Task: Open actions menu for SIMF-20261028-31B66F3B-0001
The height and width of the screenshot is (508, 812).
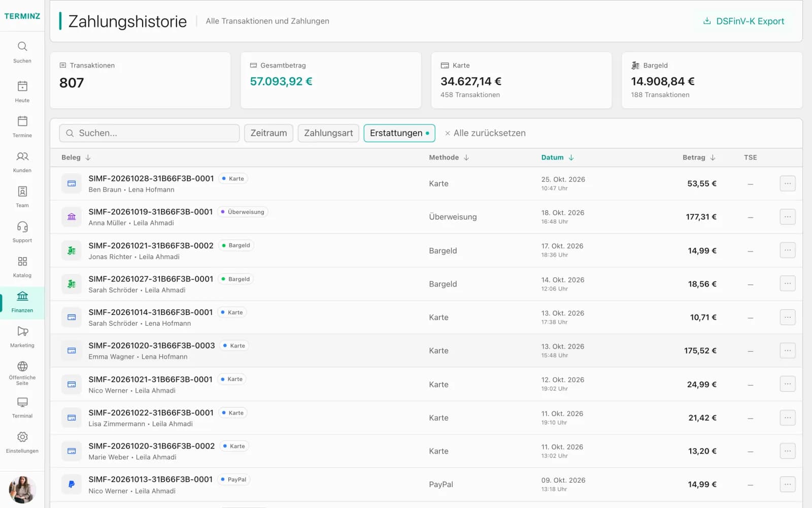Action: click(787, 183)
